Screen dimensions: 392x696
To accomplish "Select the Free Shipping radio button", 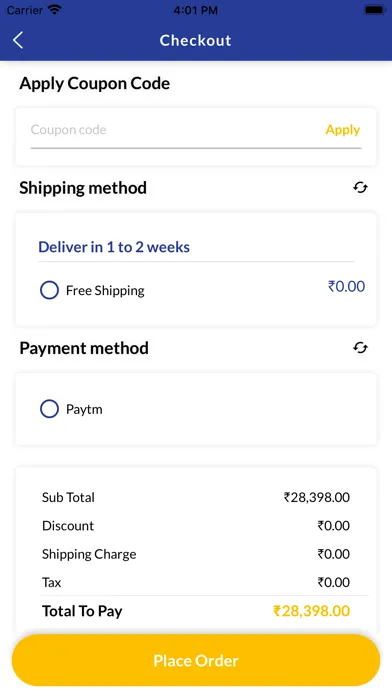I will pos(49,290).
